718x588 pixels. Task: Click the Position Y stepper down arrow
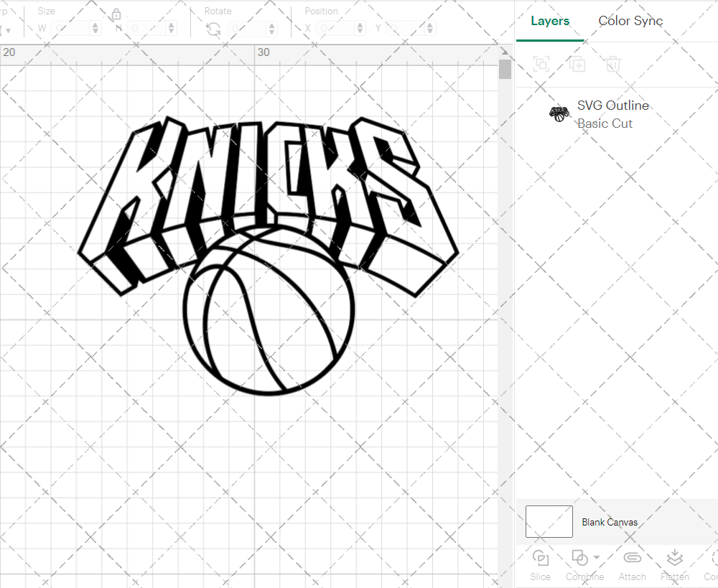429,32
